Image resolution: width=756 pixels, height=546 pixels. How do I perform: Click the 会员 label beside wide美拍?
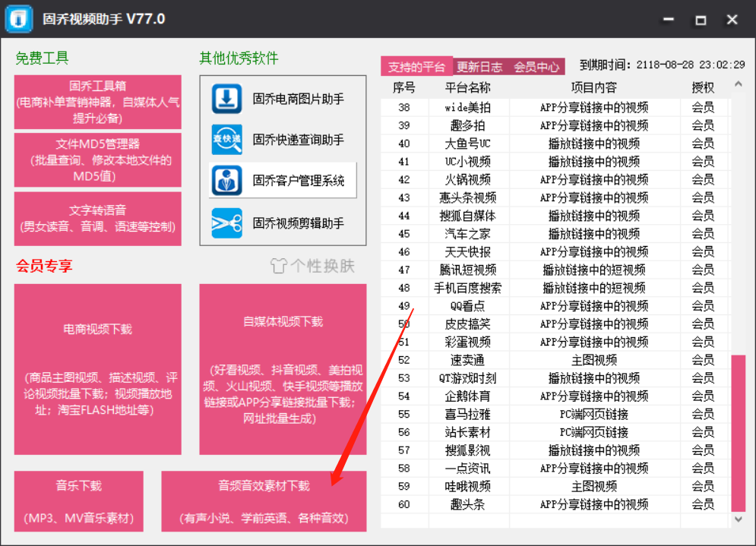point(703,107)
